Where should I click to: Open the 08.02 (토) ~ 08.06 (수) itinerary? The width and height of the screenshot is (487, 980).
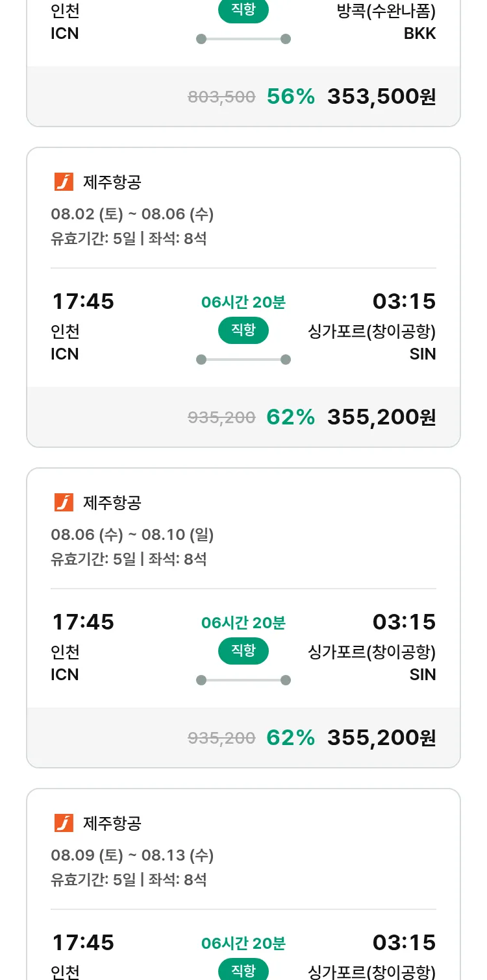coord(132,214)
